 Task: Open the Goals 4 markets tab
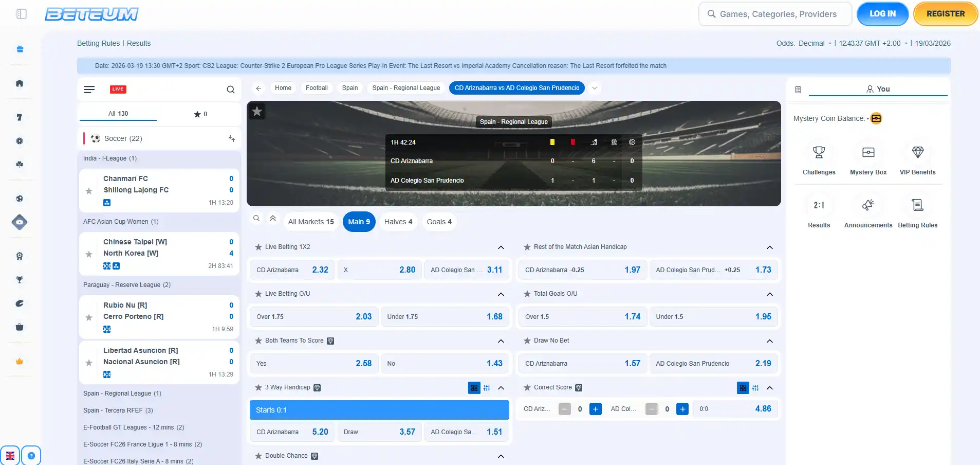tap(439, 222)
